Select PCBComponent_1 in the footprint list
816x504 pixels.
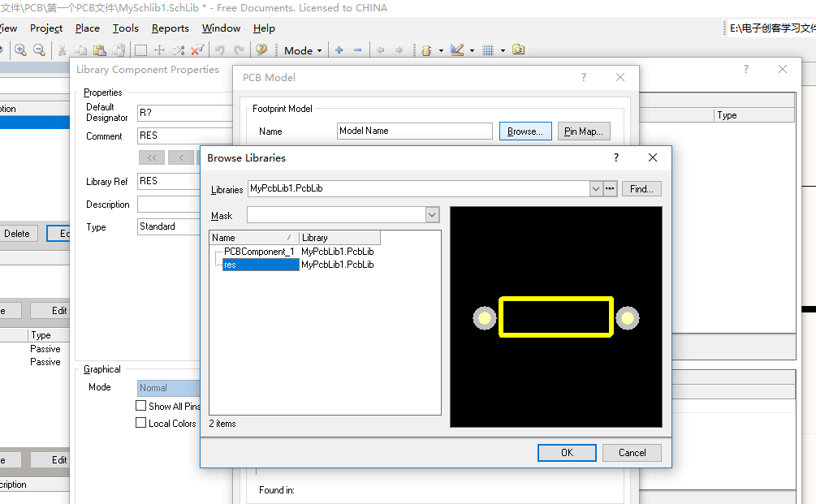[259, 252]
